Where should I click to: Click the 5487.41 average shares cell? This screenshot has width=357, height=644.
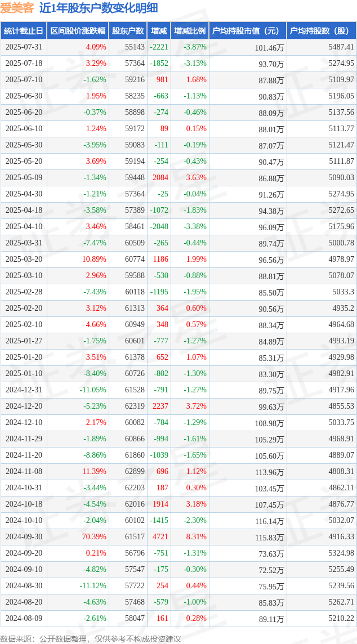341,47
